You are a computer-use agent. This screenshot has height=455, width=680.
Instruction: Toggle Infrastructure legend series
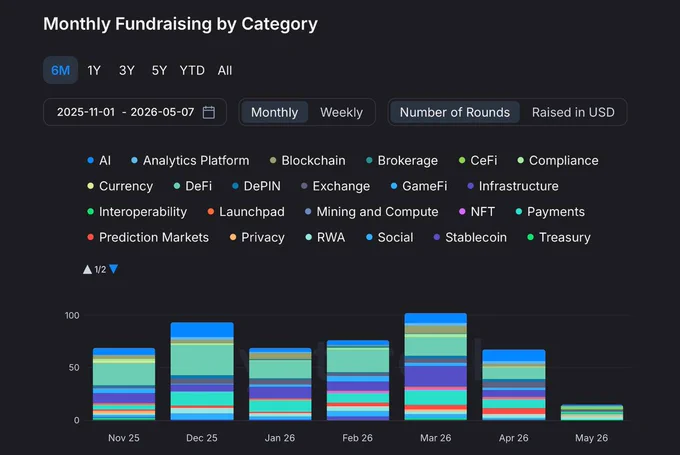pyautogui.click(x=513, y=186)
